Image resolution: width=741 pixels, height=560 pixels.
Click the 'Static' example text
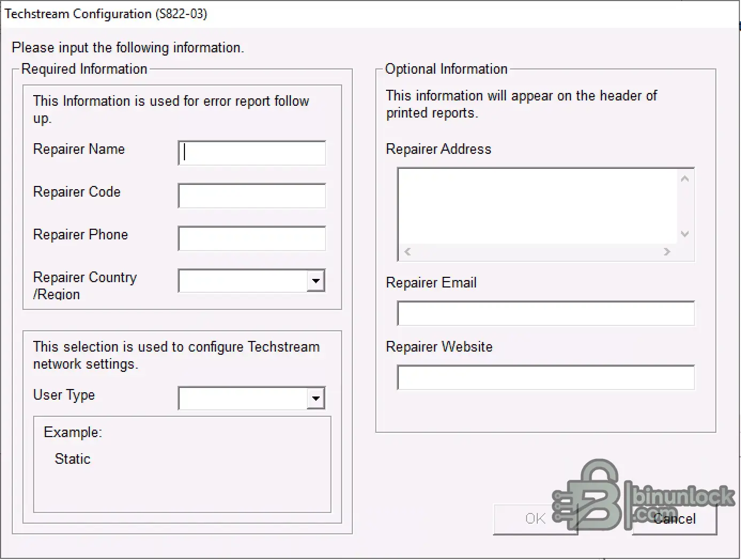click(x=73, y=459)
